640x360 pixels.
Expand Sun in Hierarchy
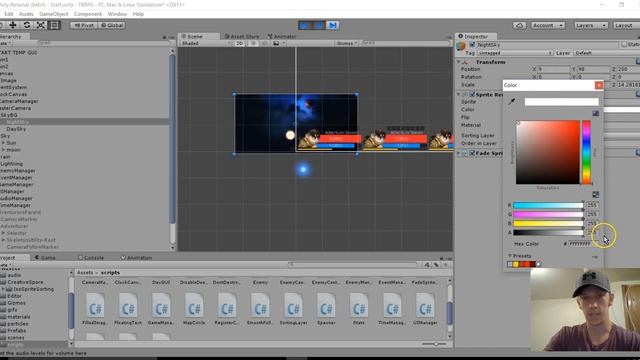click(3, 143)
